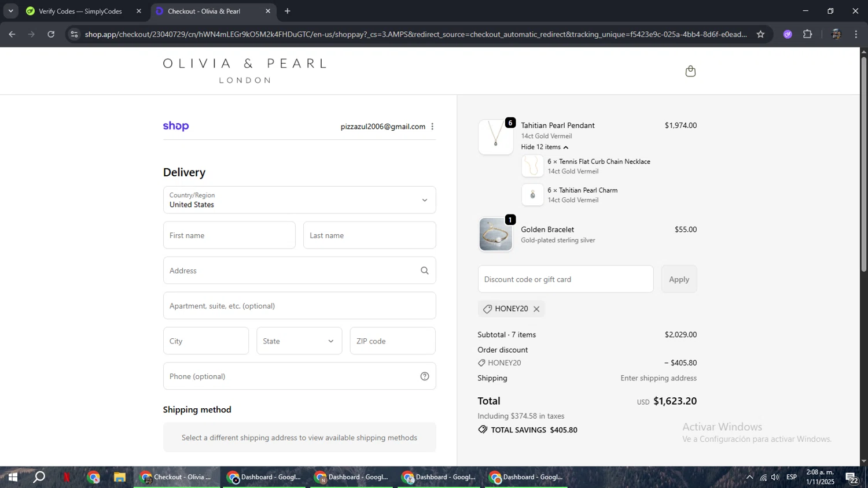Click the total amount $1,623.20
The width and height of the screenshot is (868, 488).
coord(675,401)
